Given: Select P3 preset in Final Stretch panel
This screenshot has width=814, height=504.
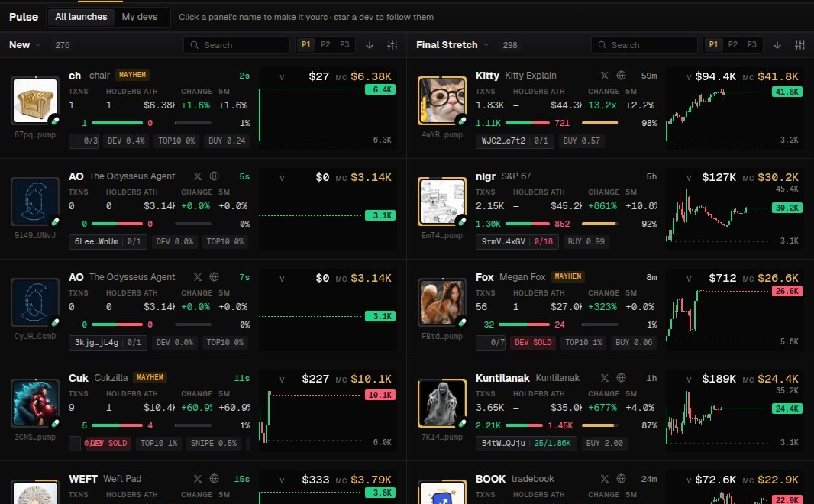Looking at the screenshot, I should [752, 44].
